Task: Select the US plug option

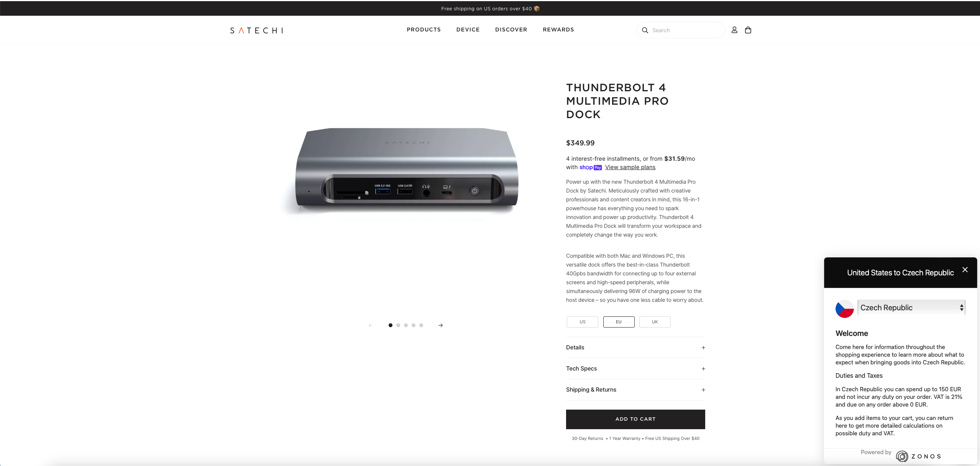Action: 583,322
